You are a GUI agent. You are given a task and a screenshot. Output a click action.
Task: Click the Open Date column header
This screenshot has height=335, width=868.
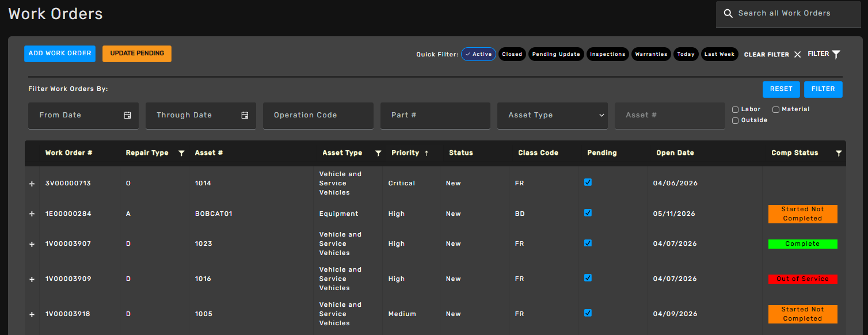[x=675, y=153]
